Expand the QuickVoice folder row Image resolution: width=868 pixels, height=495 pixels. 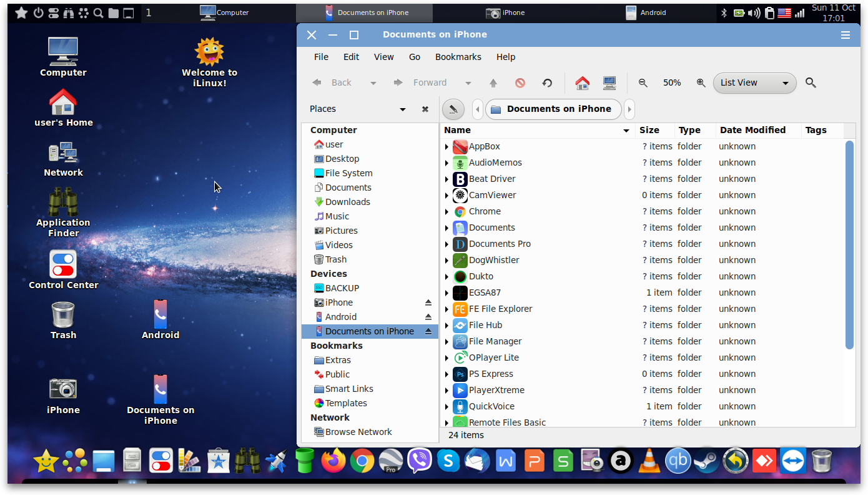coord(446,407)
